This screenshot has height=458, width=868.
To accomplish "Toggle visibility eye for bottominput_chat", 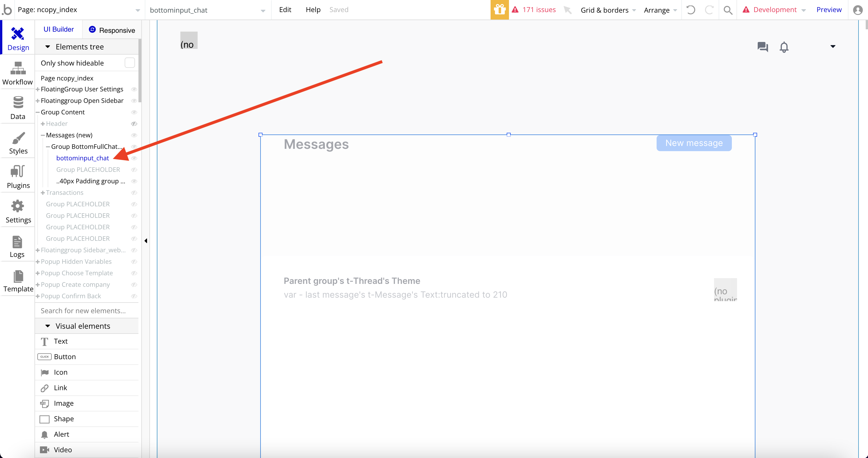I will pyautogui.click(x=134, y=158).
